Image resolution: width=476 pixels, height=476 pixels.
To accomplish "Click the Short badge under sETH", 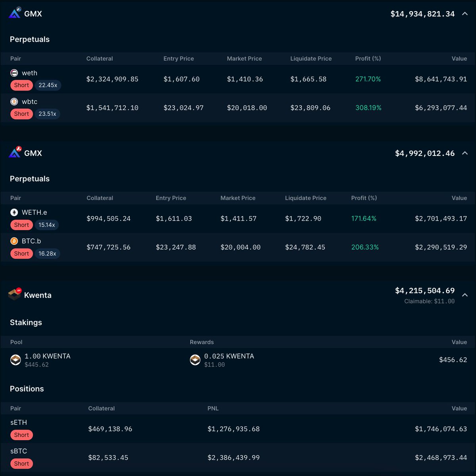I will [21, 435].
